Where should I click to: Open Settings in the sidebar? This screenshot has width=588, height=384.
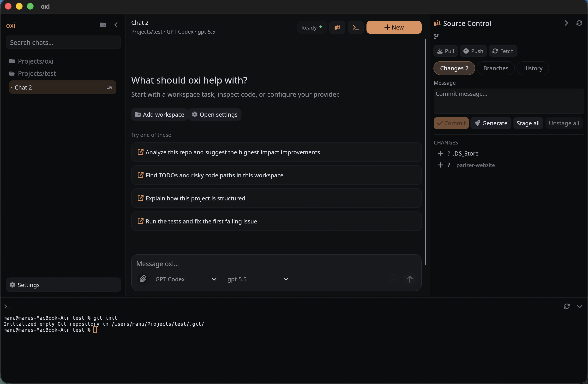pos(64,285)
